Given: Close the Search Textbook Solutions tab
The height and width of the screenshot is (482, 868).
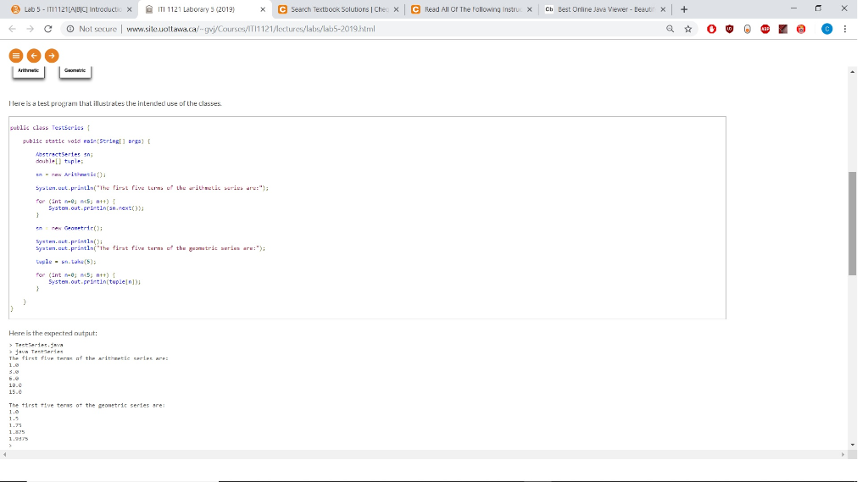Looking at the screenshot, I should pyautogui.click(x=397, y=9).
